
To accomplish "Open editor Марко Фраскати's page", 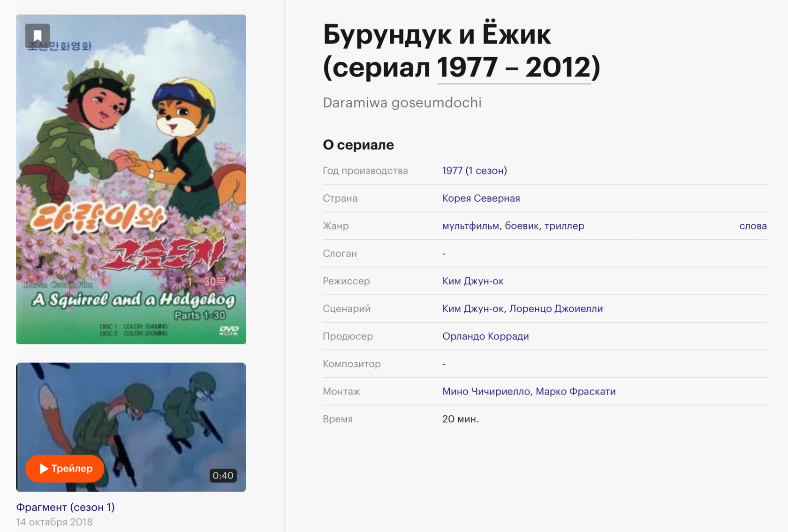I will coord(576,391).
